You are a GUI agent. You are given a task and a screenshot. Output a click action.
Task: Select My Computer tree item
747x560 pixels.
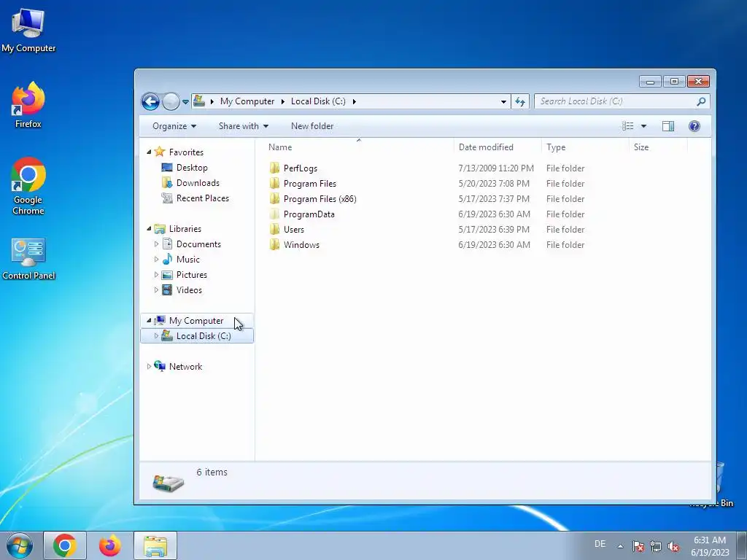click(196, 321)
